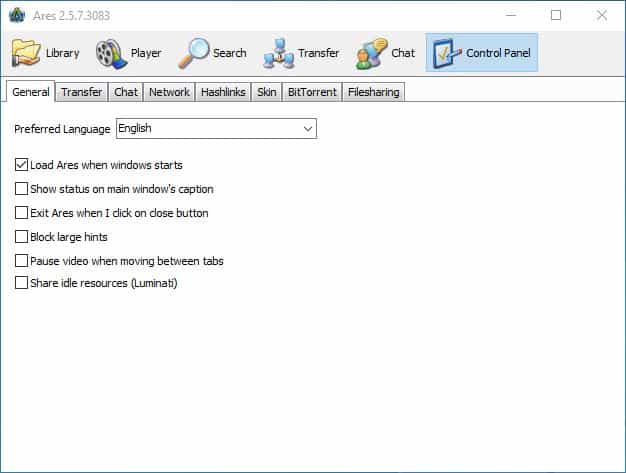
Task: Click the Transfer label in main toolbar
Action: point(319,53)
